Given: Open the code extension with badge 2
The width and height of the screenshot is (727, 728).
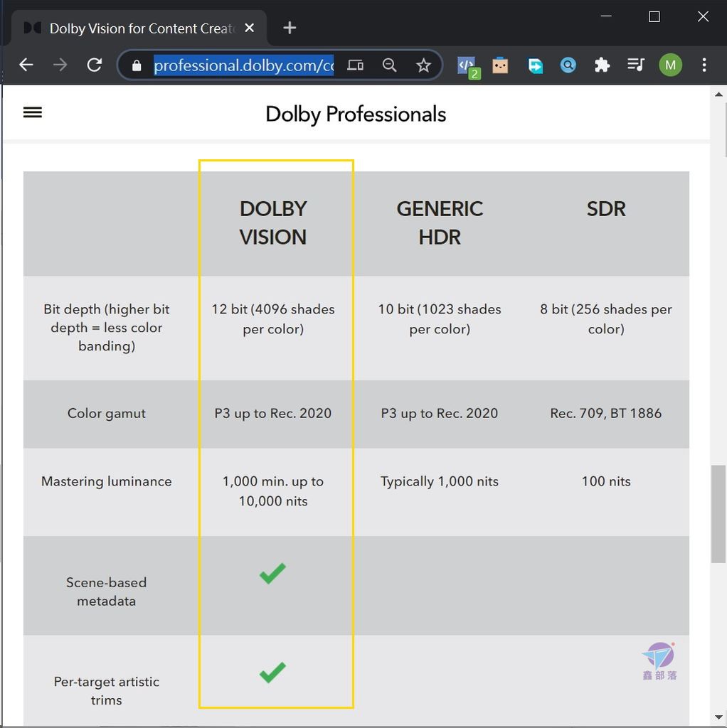Looking at the screenshot, I should point(467,66).
